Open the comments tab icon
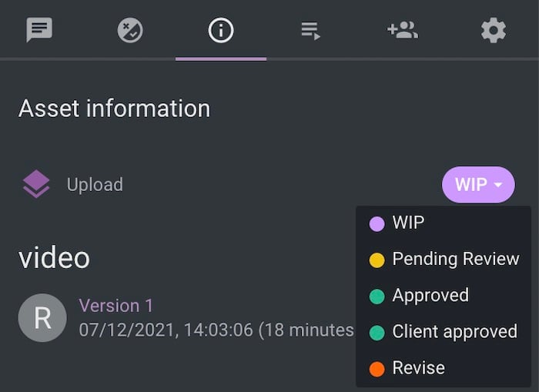Viewport: 539px width, 392px height. point(39,30)
